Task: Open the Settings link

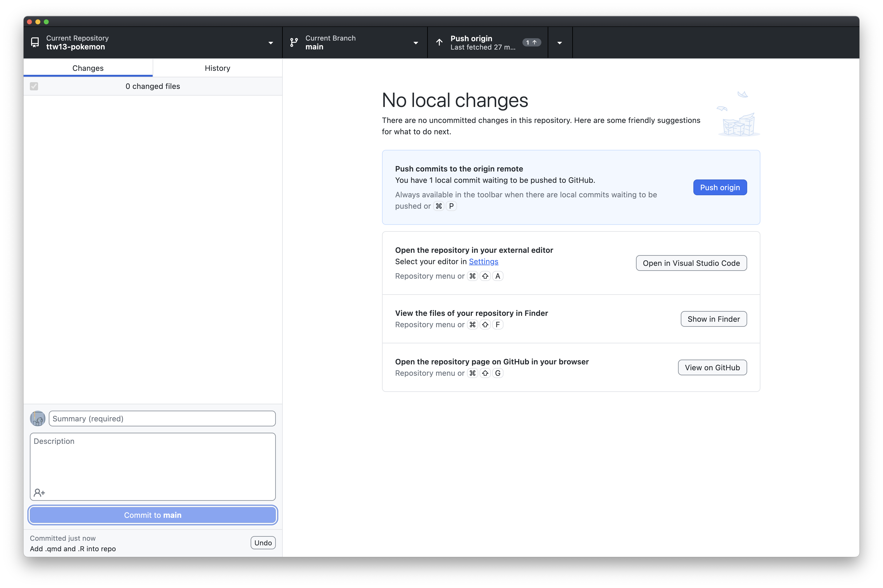Action: point(483,261)
